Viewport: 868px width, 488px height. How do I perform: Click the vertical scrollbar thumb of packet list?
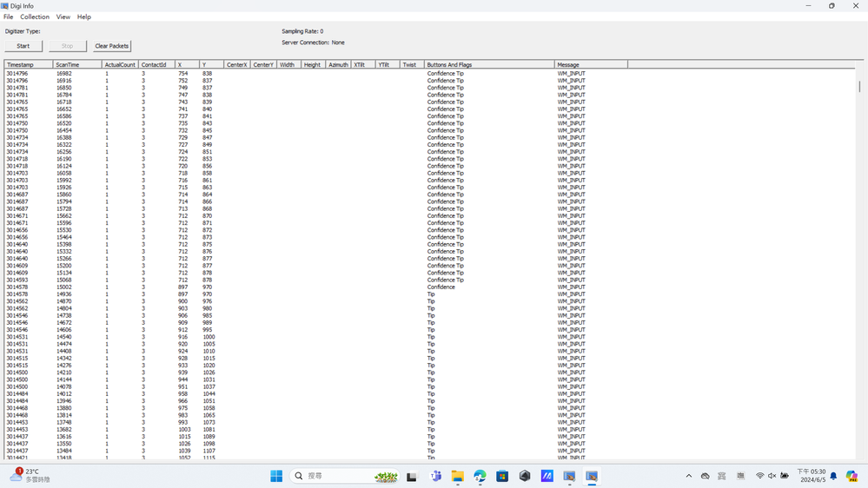(x=859, y=86)
